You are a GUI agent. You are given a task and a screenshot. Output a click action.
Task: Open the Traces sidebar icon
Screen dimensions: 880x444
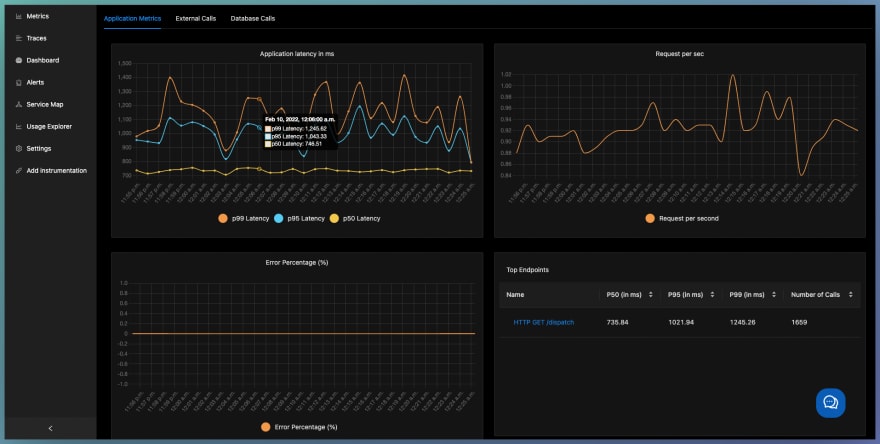(x=19, y=38)
